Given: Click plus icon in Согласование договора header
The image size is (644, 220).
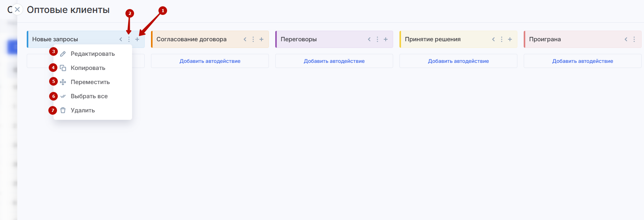Looking at the screenshot, I should [x=261, y=39].
